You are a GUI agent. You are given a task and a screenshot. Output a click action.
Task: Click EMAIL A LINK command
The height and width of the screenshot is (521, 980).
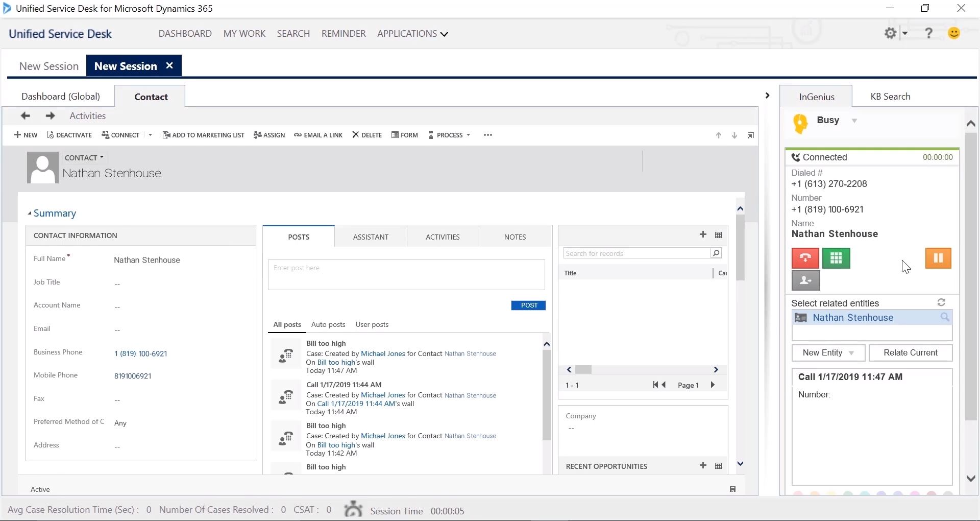click(318, 135)
